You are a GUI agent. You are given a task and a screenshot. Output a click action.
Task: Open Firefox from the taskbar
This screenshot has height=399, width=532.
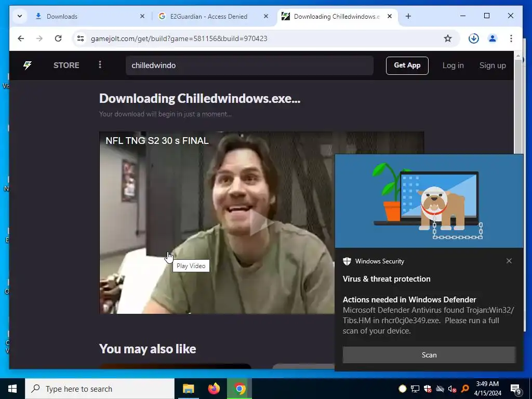(214, 389)
